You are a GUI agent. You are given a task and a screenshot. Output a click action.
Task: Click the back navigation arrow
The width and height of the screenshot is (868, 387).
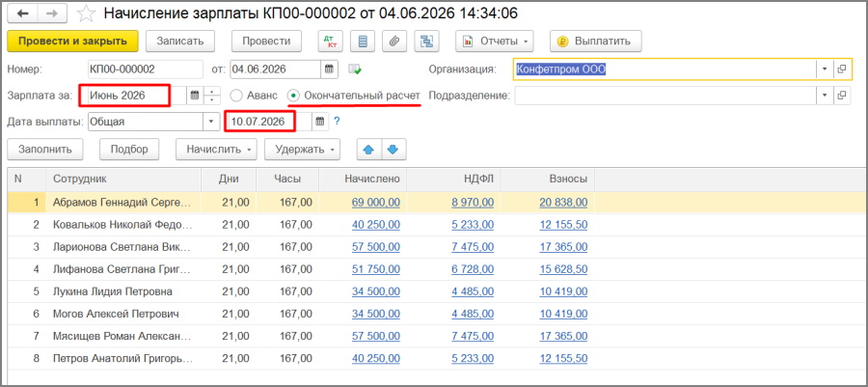click(24, 13)
